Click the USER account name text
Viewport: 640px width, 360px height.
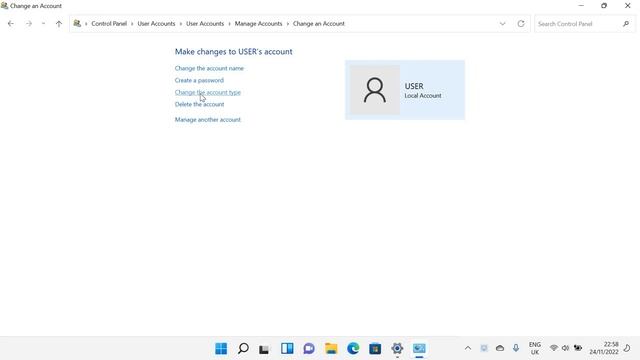[x=414, y=86]
